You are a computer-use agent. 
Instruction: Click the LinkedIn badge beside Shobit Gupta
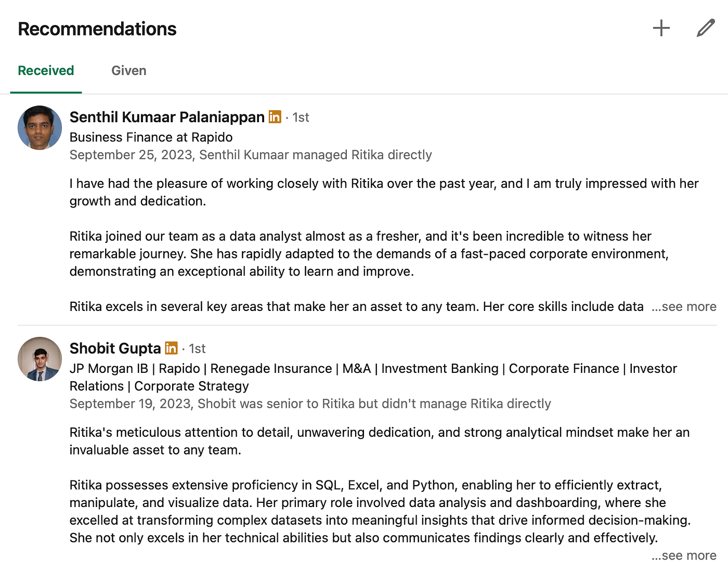pyautogui.click(x=171, y=348)
